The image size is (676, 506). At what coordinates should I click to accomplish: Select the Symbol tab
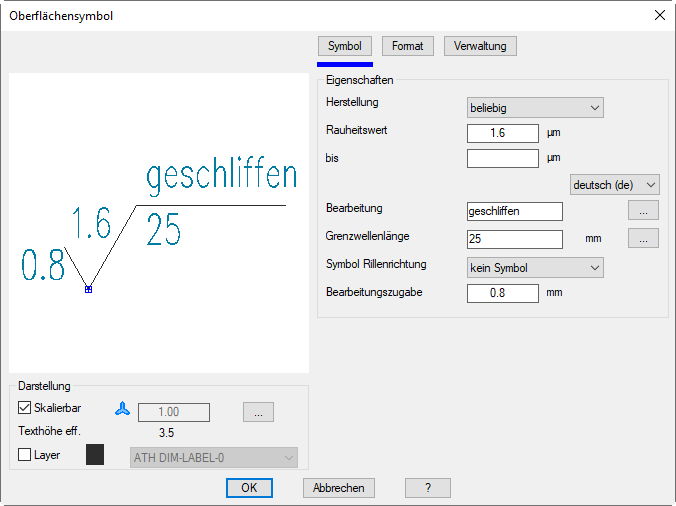point(344,46)
